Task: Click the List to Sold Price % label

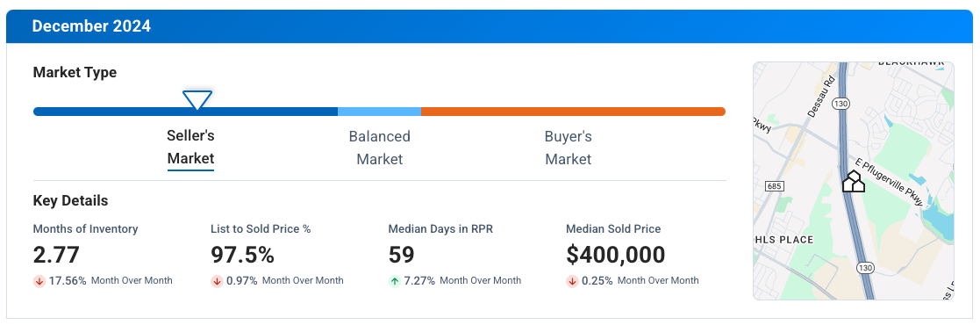Action: 261,229
